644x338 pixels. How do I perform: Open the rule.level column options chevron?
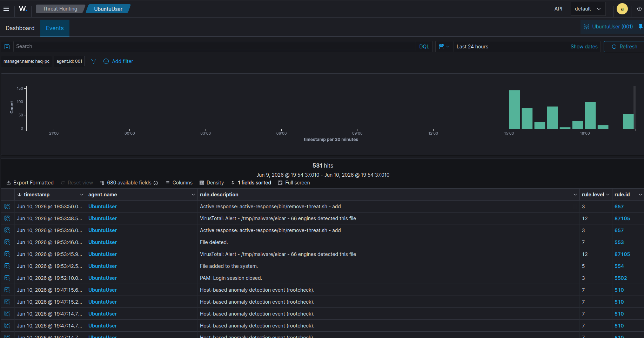coord(608,195)
